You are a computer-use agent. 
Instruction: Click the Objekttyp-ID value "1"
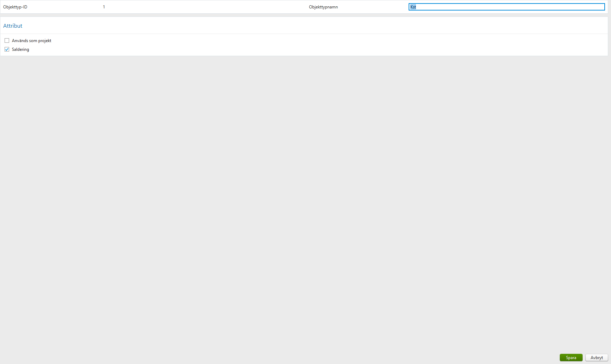click(104, 7)
